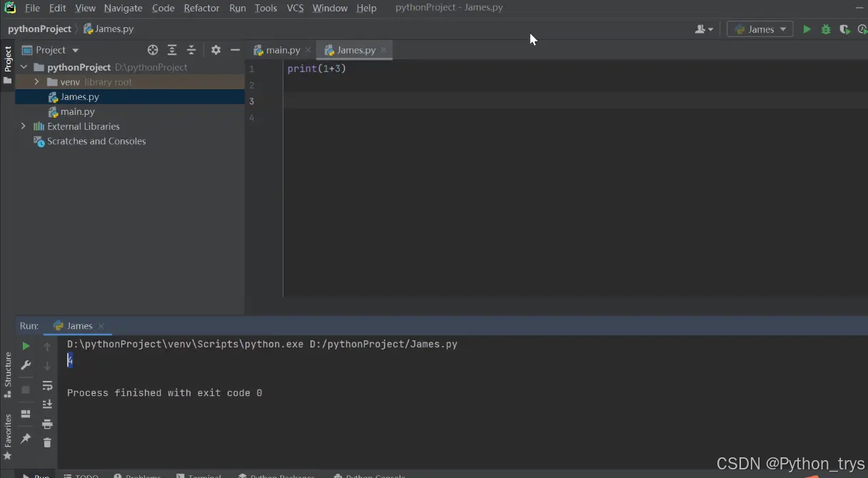Screen dimensions: 868x478
Task: Select Scratches and Consoles
Action: coord(130,141)
